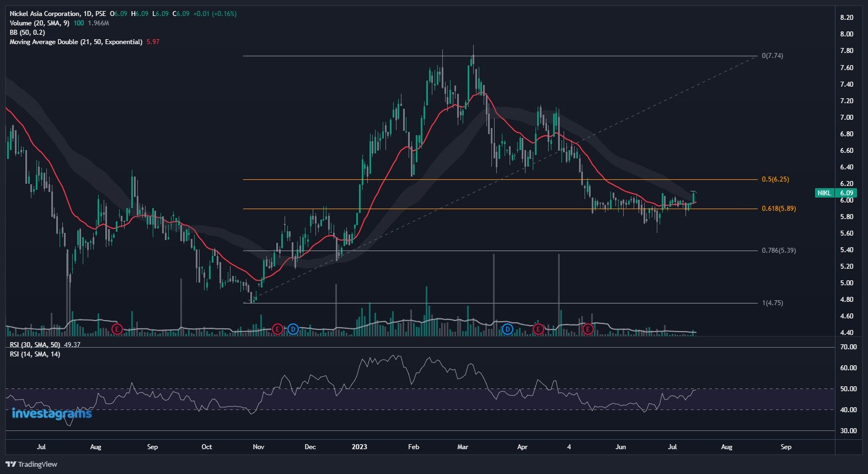
Task: Click the 5.00 price axis label
Action: pos(846,283)
